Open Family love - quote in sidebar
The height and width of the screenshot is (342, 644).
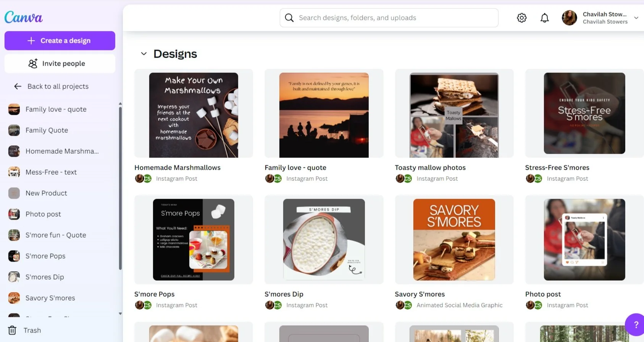click(56, 109)
